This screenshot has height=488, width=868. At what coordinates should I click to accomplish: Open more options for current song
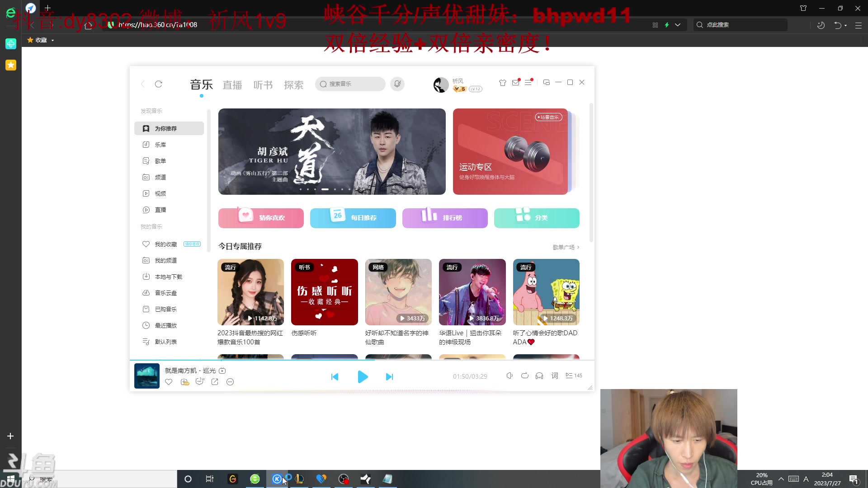[230, 382]
